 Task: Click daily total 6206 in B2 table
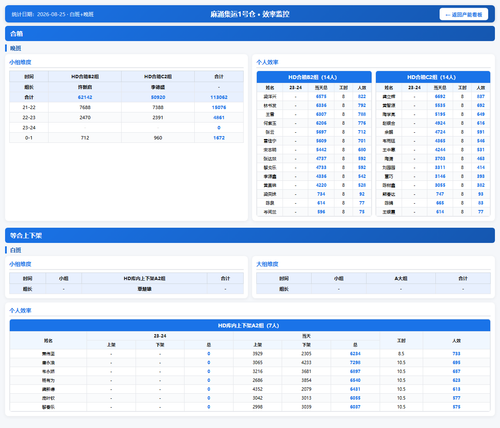pyautogui.click(x=321, y=123)
